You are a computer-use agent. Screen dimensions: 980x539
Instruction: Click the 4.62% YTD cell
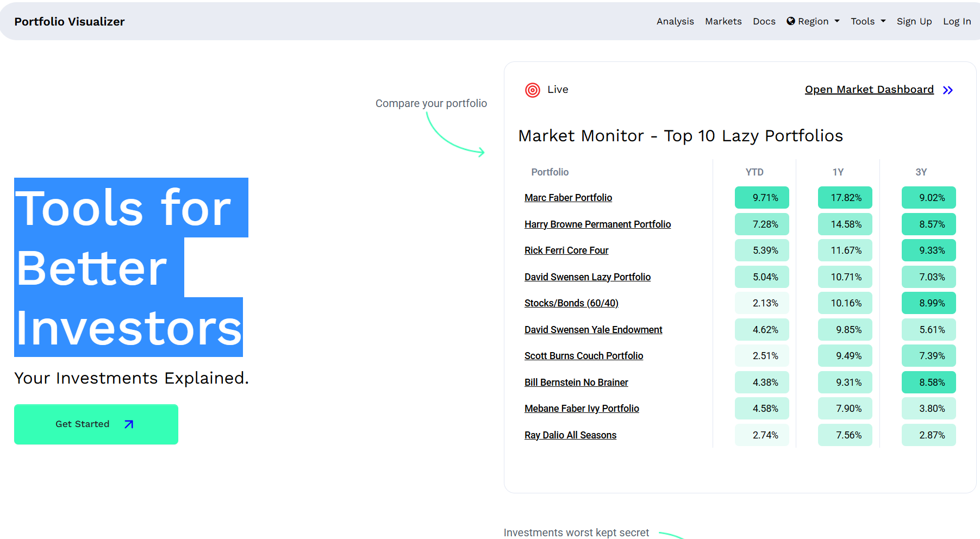pyautogui.click(x=762, y=330)
